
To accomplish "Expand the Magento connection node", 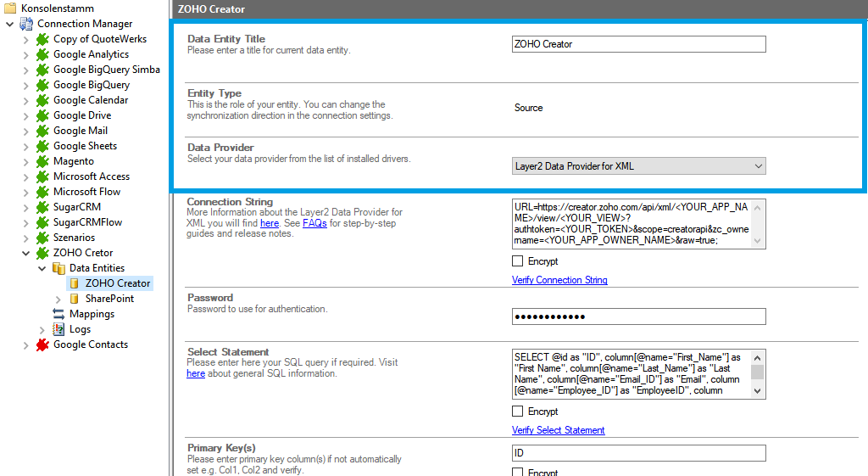I will 25,161.
